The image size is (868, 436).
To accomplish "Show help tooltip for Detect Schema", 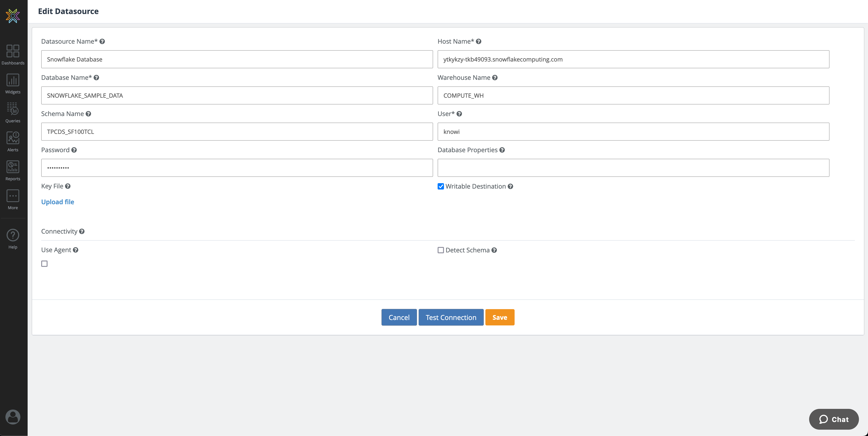I will click(494, 250).
